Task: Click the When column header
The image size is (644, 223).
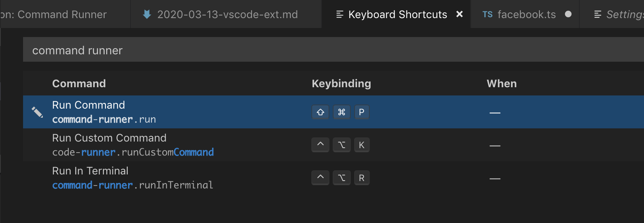Action: pyautogui.click(x=502, y=84)
